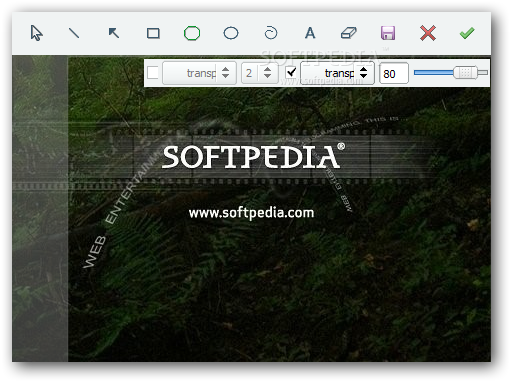Open the second transp color dropdown
The width and height of the screenshot is (511, 382).
(337, 73)
